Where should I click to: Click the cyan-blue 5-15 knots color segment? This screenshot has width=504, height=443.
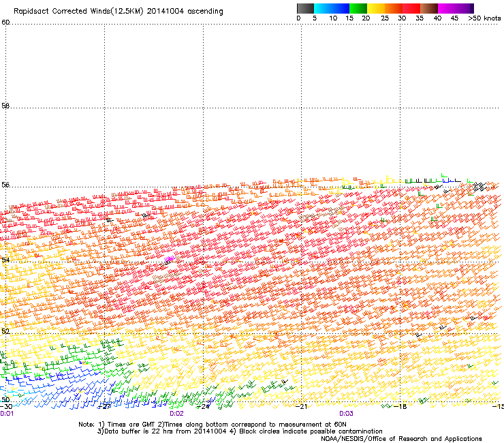click(x=332, y=8)
